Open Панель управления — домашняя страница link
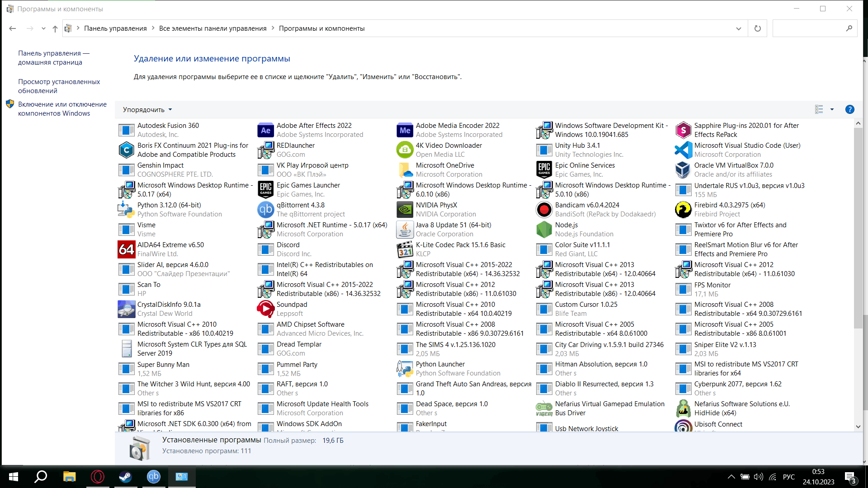Screen dimensions: 868x488 pos(54,58)
